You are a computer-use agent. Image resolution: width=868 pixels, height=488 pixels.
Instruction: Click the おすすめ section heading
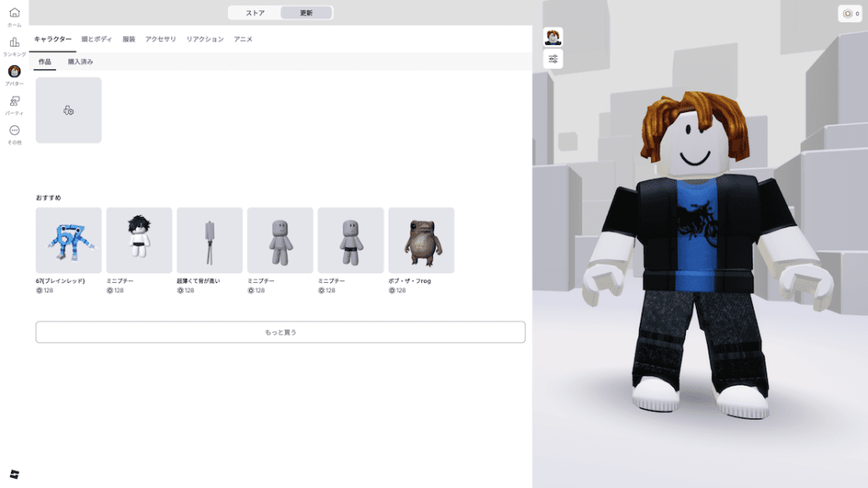pyautogui.click(x=48, y=197)
